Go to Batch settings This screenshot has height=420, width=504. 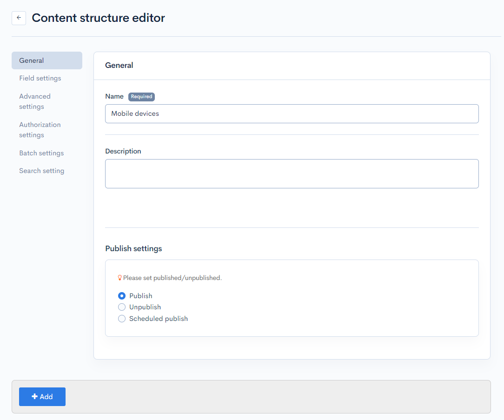(x=41, y=153)
